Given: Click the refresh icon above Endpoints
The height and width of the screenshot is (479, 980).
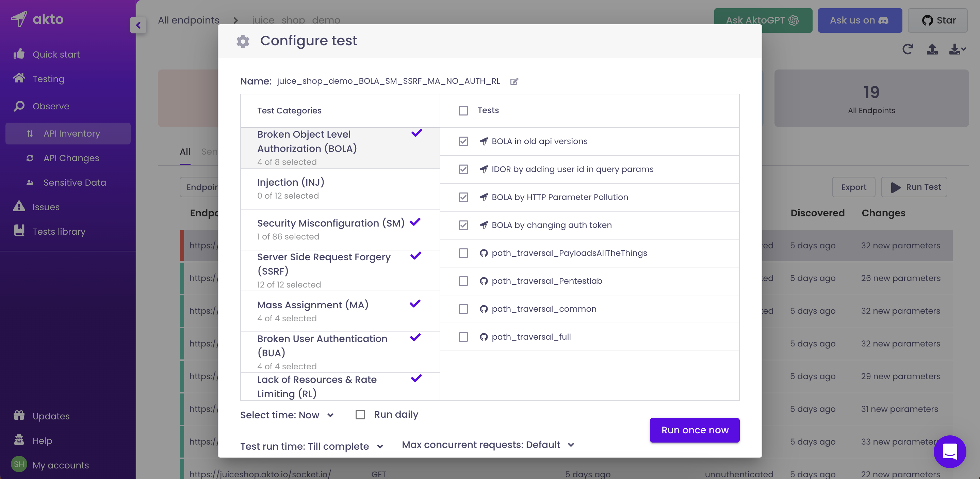Looking at the screenshot, I should coord(908,49).
